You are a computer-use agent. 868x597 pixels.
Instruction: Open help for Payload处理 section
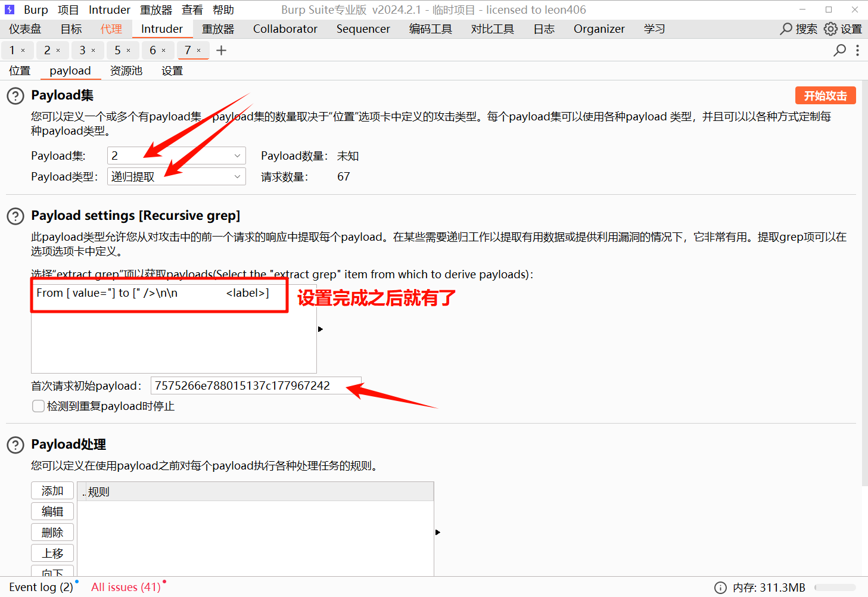(15, 445)
